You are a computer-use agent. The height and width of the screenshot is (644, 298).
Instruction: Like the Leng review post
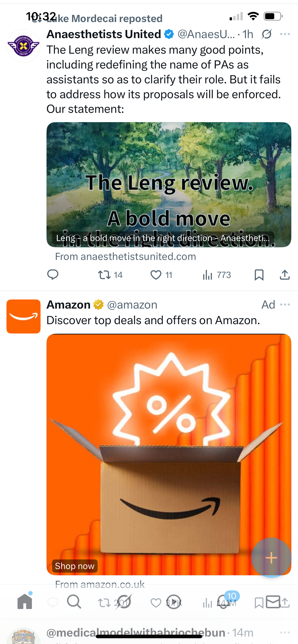[161, 275]
